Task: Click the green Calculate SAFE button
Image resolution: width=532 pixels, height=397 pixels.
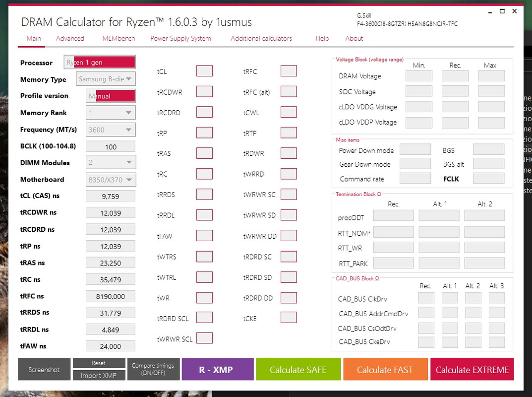Action: 298,369
